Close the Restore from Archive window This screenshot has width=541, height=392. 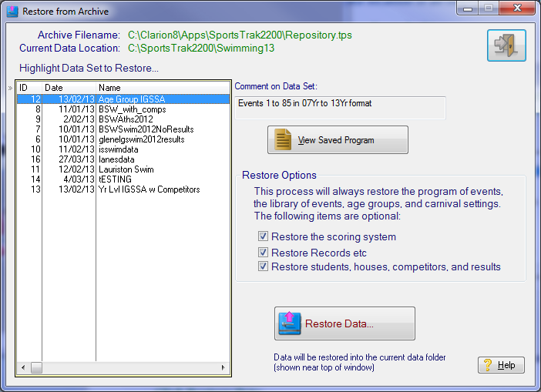[x=517, y=8]
